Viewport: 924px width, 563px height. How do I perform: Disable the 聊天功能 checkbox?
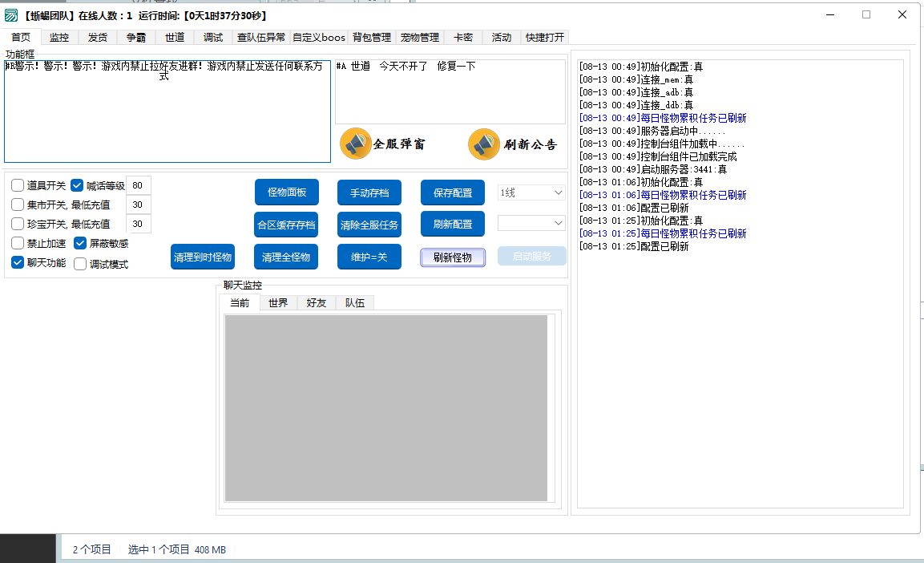[18, 262]
